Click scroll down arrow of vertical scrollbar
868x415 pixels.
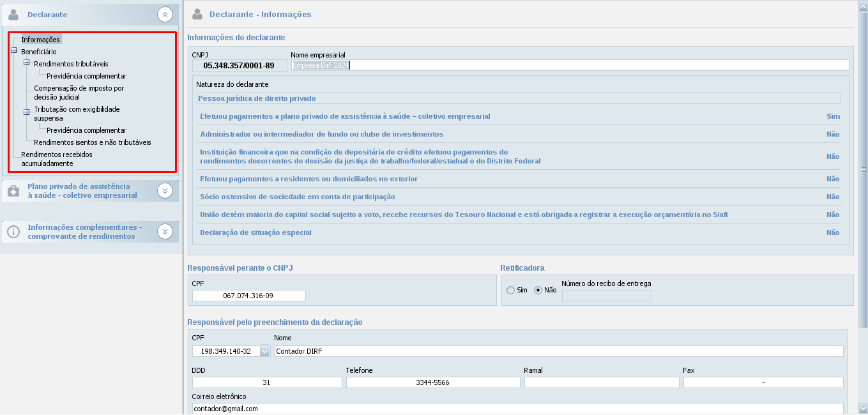point(863,408)
